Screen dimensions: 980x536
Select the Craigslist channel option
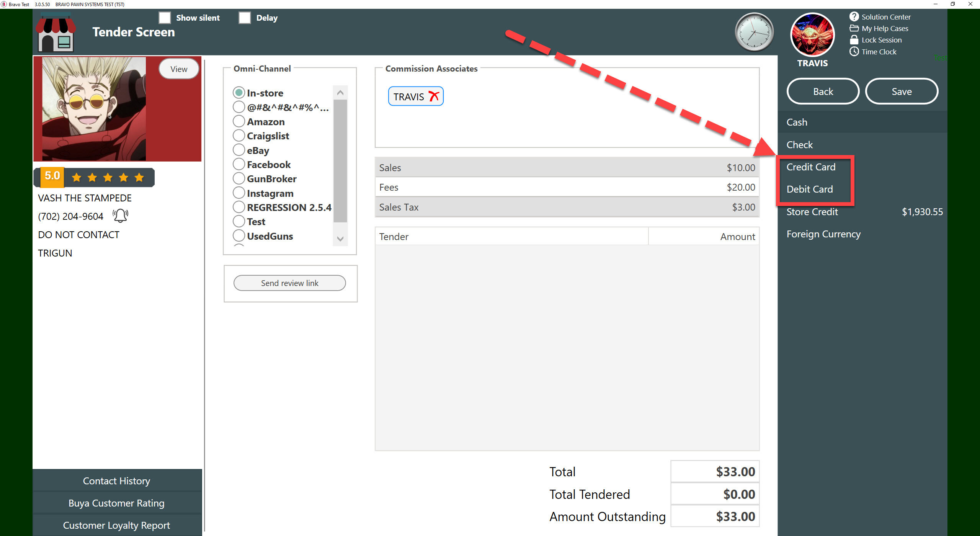239,136
